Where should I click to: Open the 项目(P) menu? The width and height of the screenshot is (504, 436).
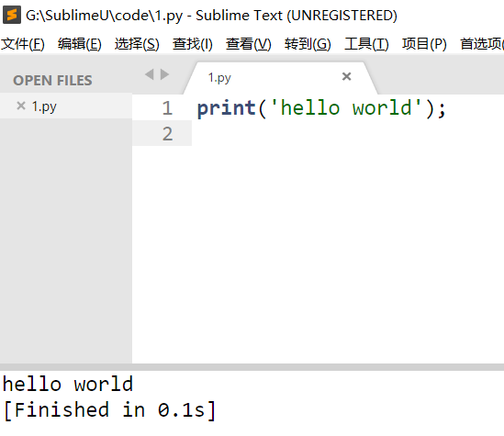(424, 44)
